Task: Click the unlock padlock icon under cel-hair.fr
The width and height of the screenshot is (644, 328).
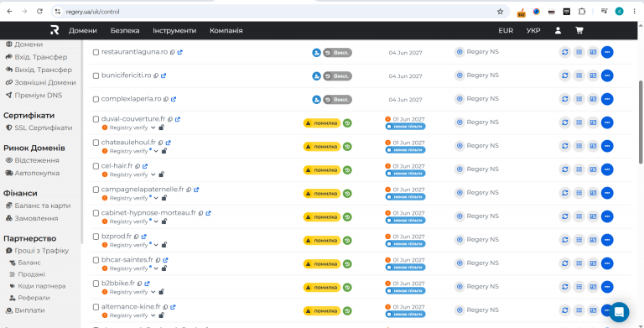Action: [161, 174]
